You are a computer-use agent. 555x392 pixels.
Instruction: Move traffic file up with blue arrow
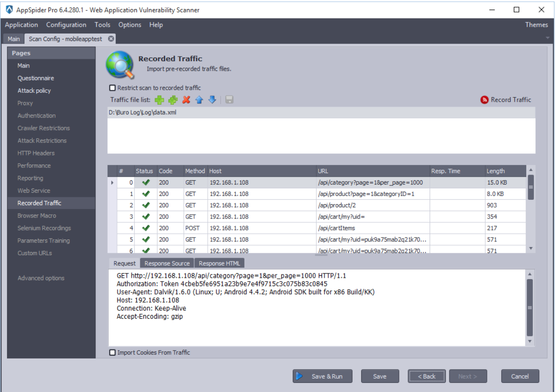point(200,100)
